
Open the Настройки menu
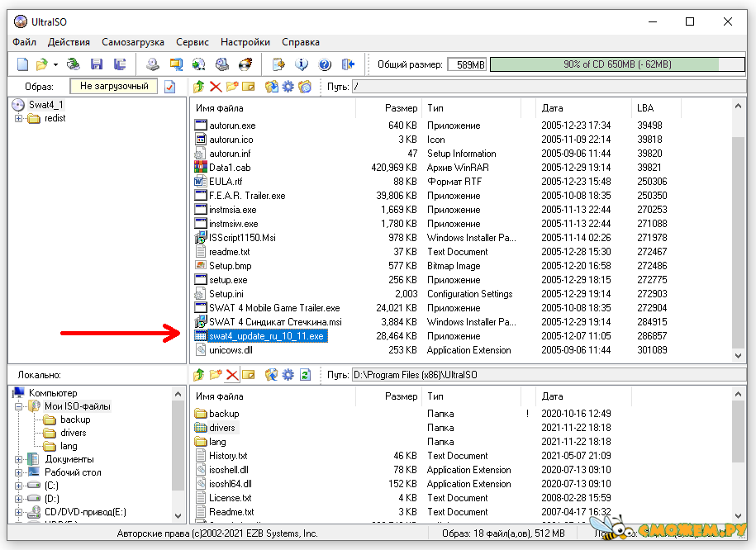pyautogui.click(x=245, y=42)
